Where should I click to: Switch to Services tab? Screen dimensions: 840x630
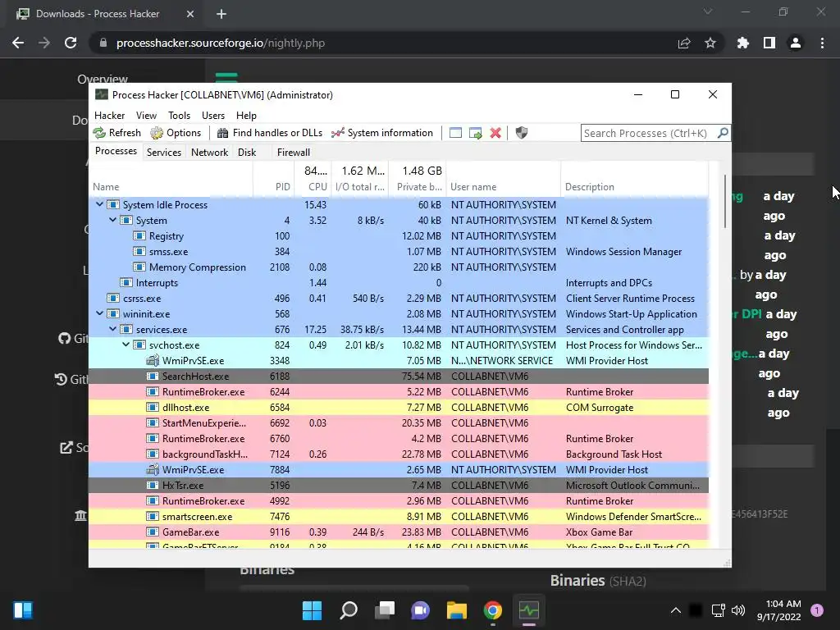tap(164, 152)
